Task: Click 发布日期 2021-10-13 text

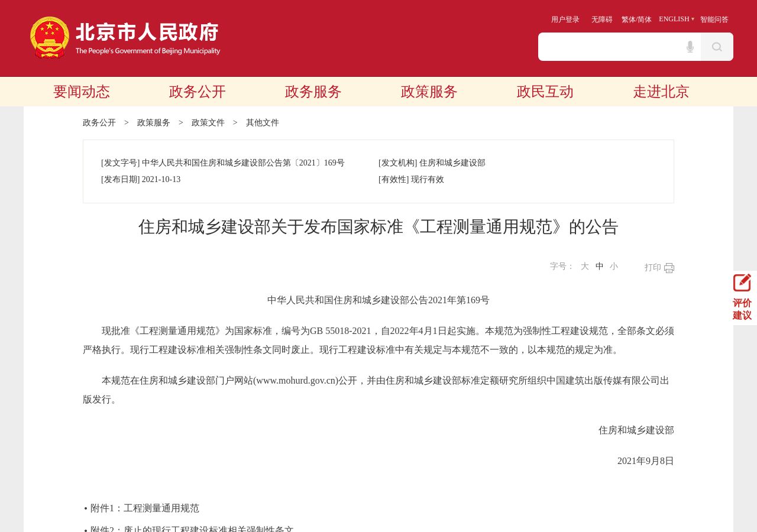Action: click(141, 180)
